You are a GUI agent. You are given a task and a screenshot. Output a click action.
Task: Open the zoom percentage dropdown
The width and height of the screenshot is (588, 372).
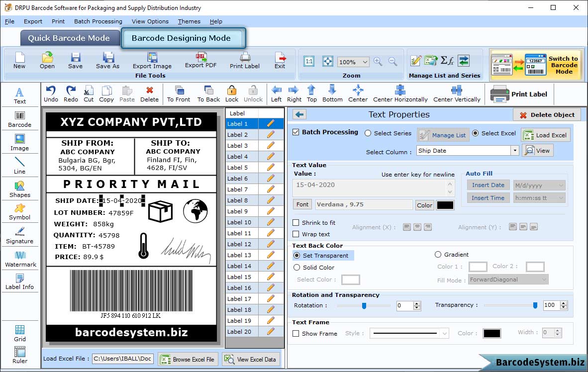tap(365, 62)
